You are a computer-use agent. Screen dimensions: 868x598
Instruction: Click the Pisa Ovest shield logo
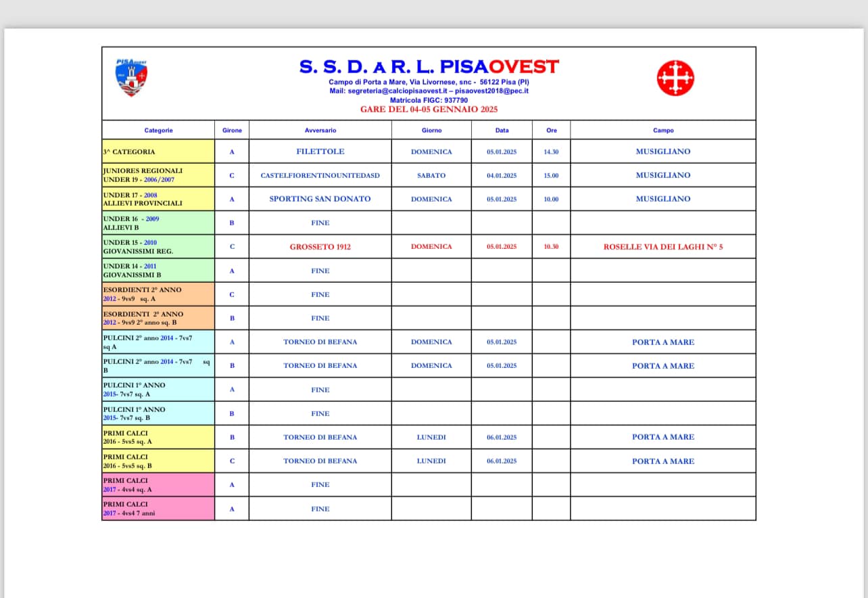click(x=132, y=76)
